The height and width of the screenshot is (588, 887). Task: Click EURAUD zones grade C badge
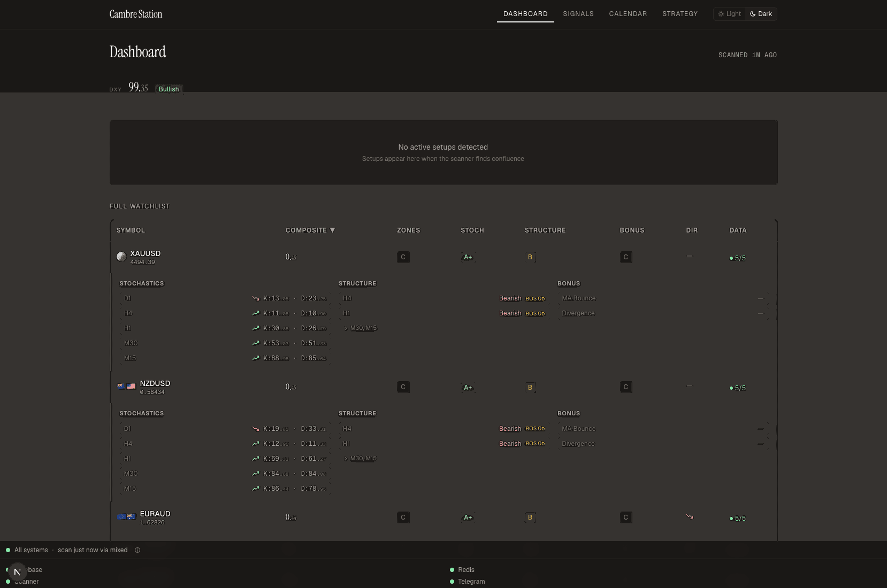click(x=403, y=517)
